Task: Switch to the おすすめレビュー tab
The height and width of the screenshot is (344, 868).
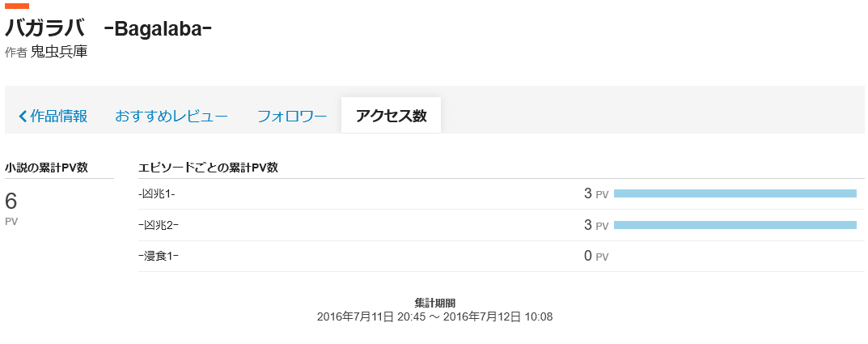Action: [x=171, y=116]
